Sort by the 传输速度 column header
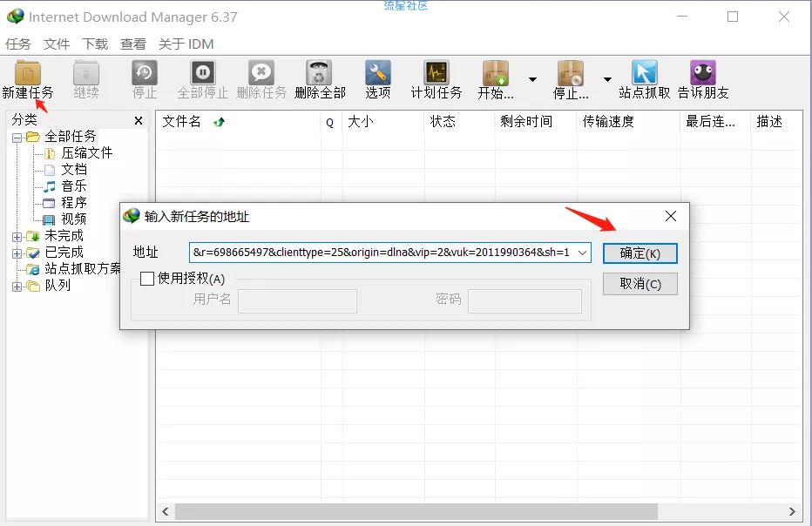Image resolution: width=812 pixels, height=526 pixels. [628, 122]
